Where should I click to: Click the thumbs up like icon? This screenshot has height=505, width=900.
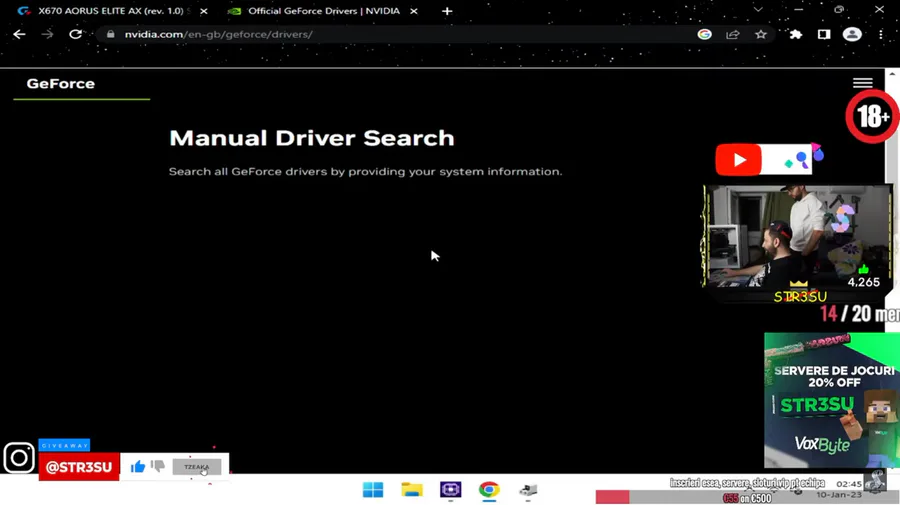click(x=138, y=467)
